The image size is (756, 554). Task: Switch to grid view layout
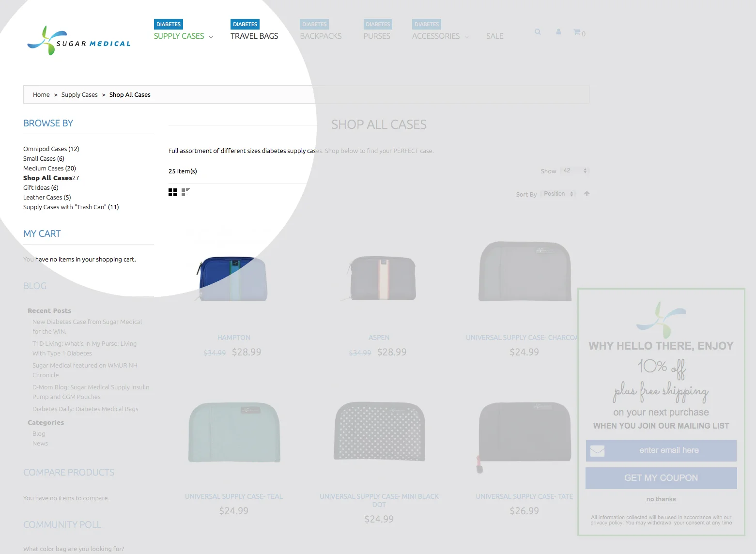tap(172, 192)
